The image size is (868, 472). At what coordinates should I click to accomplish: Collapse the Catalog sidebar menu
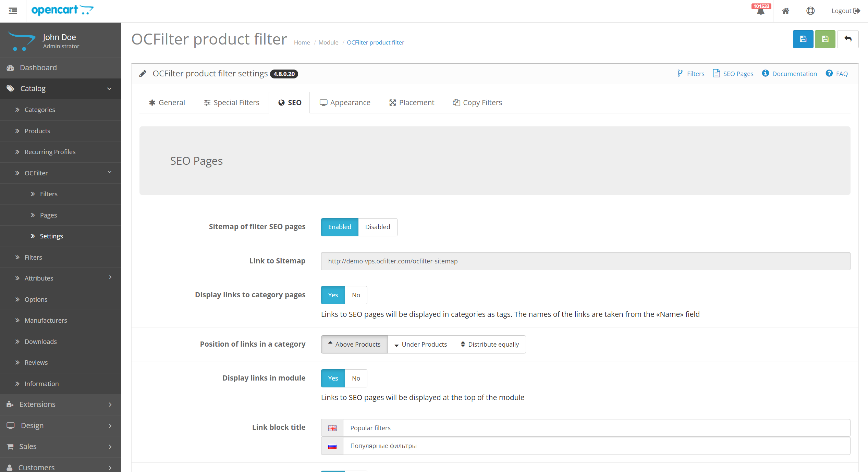pyautogui.click(x=60, y=89)
